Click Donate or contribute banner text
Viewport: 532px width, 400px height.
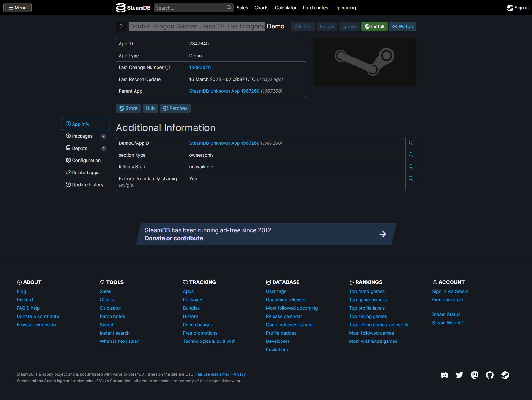coord(175,238)
